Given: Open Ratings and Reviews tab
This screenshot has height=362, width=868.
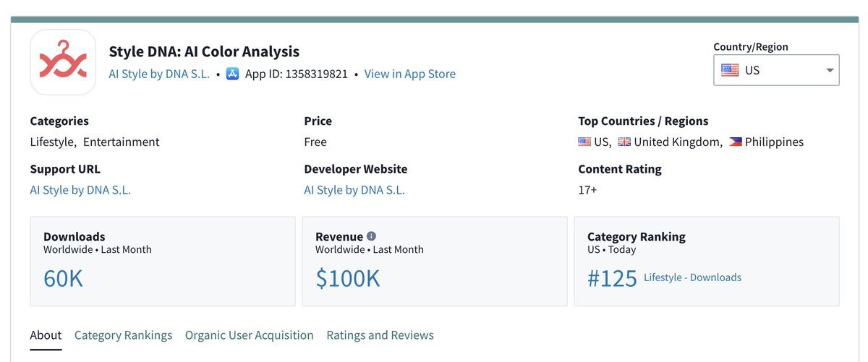Looking at the screenshot, I should 380,335.
